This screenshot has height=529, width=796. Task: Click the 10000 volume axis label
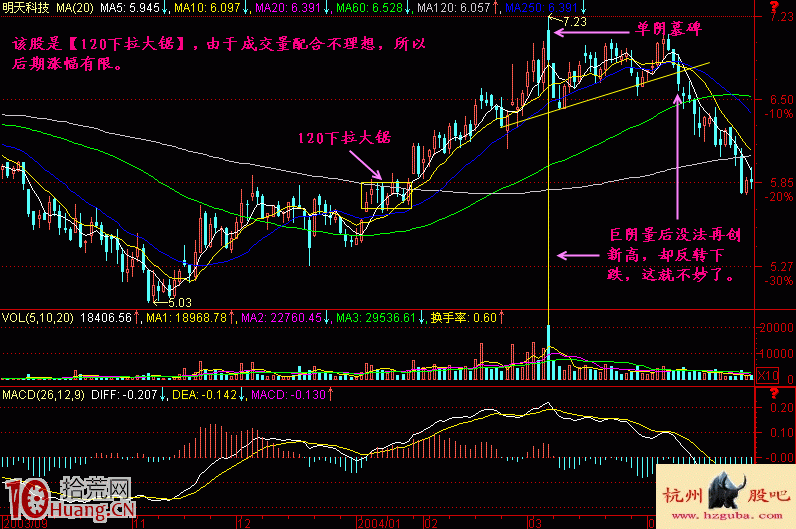[x=776, y=353]
